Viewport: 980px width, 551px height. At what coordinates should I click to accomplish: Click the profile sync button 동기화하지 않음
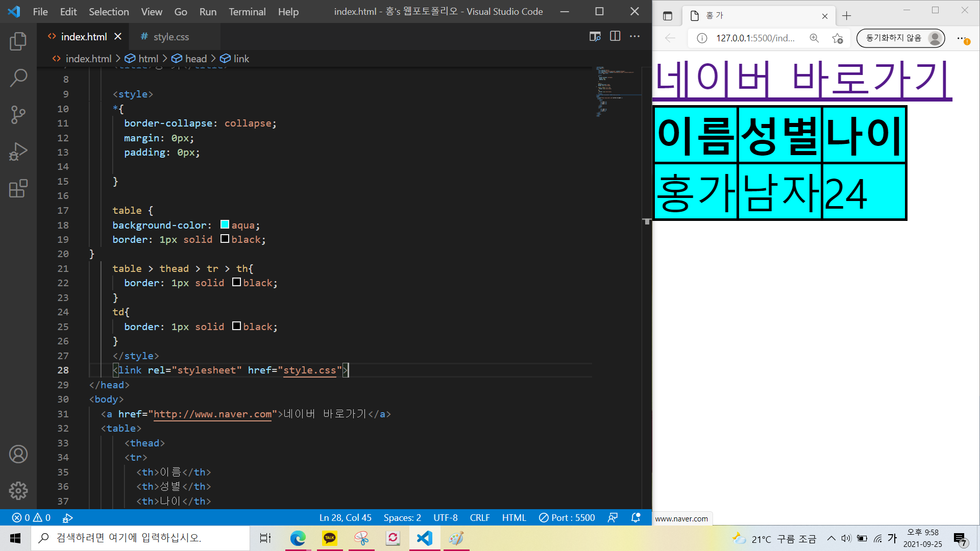[900, 38]
